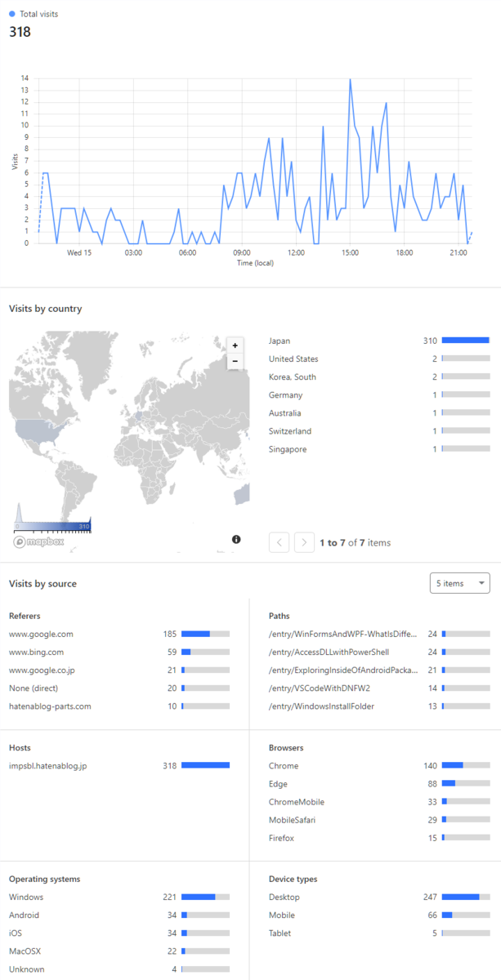
Task: Go to previous page of countries
Action: point(280,541)
